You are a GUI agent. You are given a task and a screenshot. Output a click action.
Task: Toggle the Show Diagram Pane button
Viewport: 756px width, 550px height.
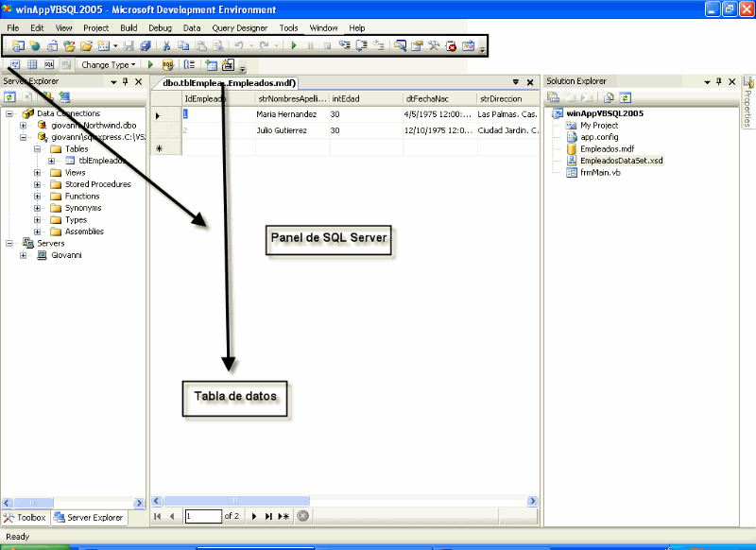click(15, 64)
